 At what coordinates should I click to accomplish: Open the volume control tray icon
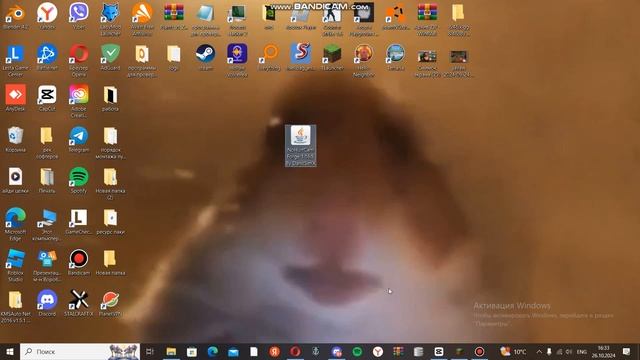(x=569, y=351)
